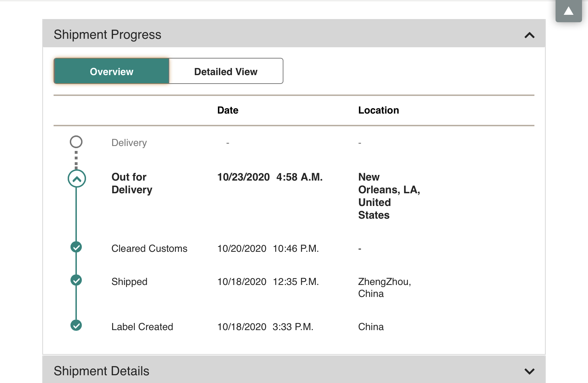This screenshot has width=588, height=383.
Task: Expand the Shipment Details section chevron
Action: coord(529,371)
